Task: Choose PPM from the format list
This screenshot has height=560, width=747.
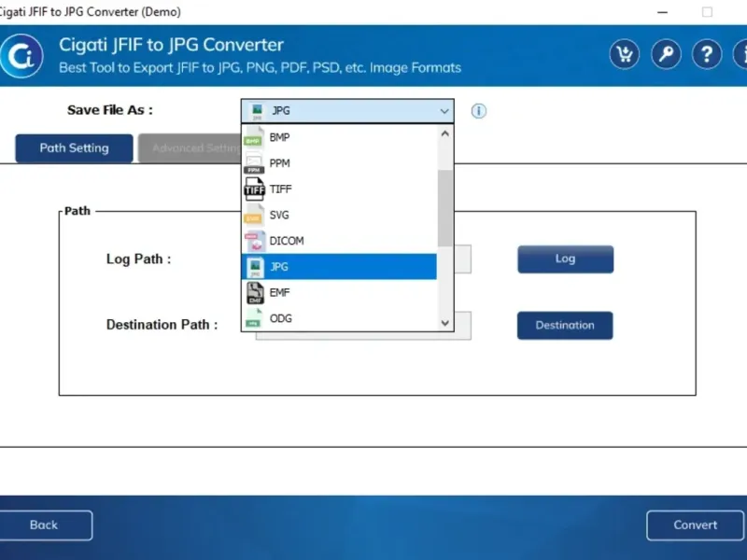Action: coord(339,163)
